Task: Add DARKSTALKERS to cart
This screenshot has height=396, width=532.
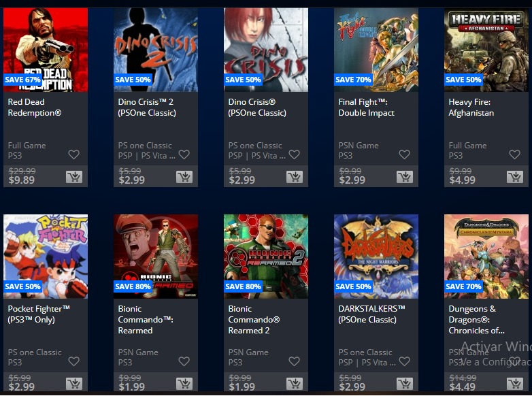Action: 405,384
